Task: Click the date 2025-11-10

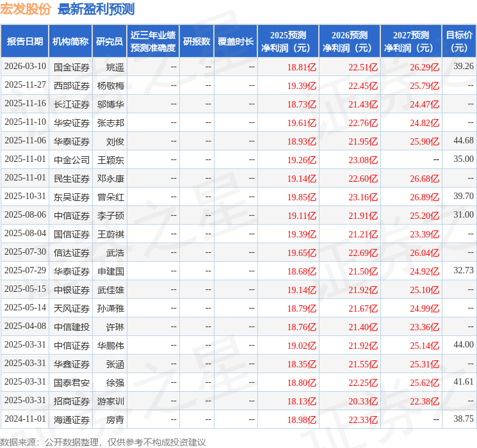Action: click(x=25, y=122)
